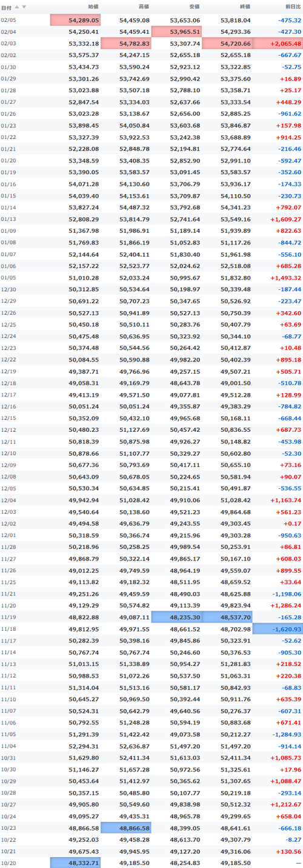Click the change value +0.17
This screenshot has height=868, width=303.
point(291,523)
